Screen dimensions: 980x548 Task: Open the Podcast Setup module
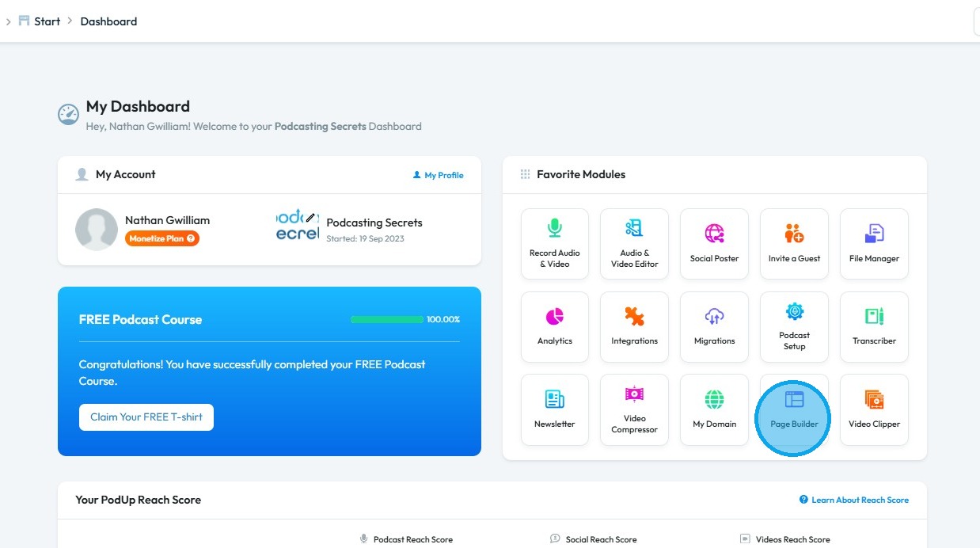pos(794,326)
